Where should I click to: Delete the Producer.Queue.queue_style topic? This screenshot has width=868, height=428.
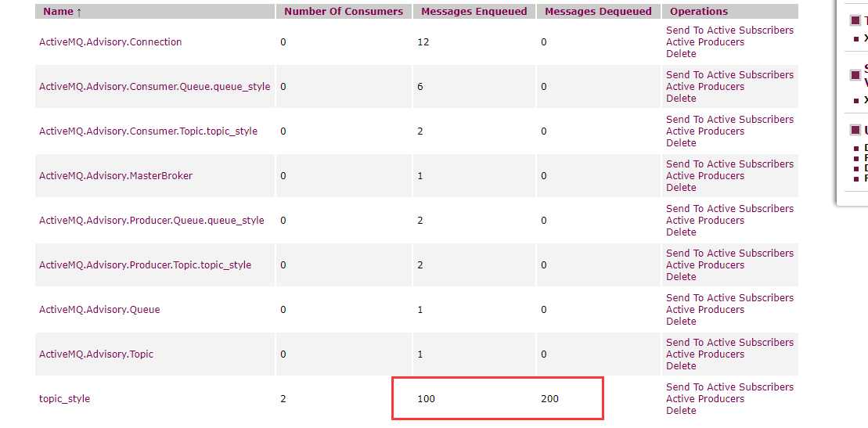coord(681,232)
